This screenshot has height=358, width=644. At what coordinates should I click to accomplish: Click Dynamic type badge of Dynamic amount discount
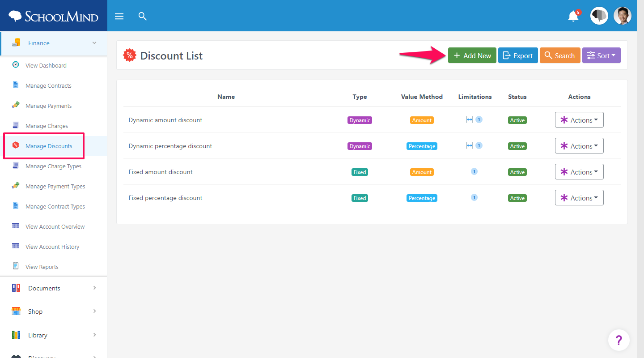point(360,120)
